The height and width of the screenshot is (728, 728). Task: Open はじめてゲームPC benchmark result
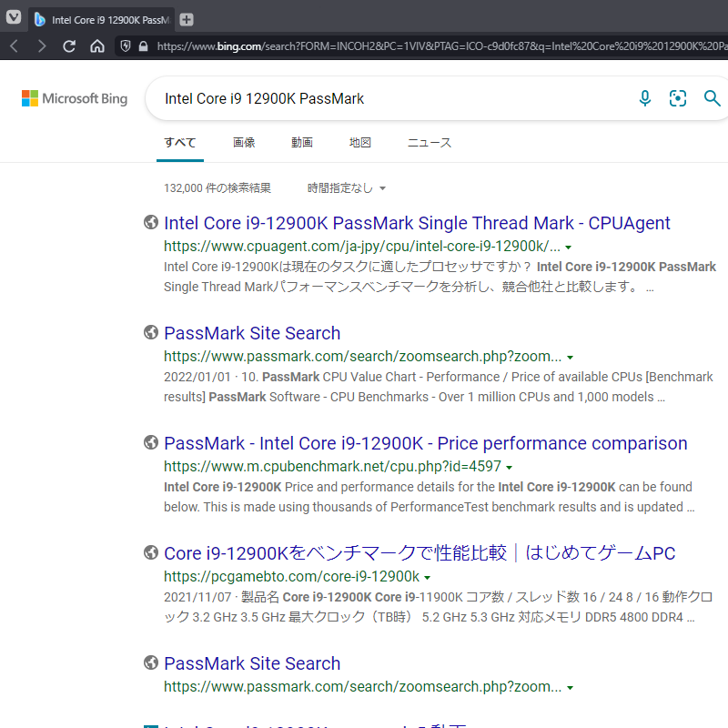click(420, 553)
